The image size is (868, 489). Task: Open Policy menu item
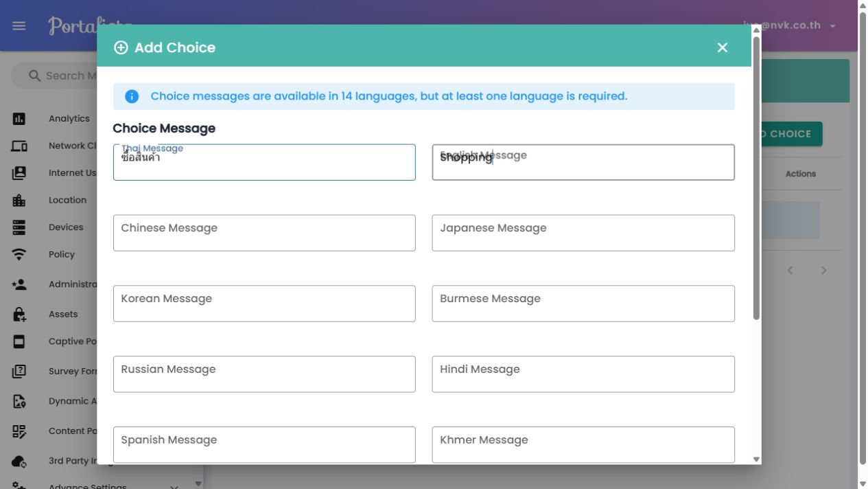(62, 255)
